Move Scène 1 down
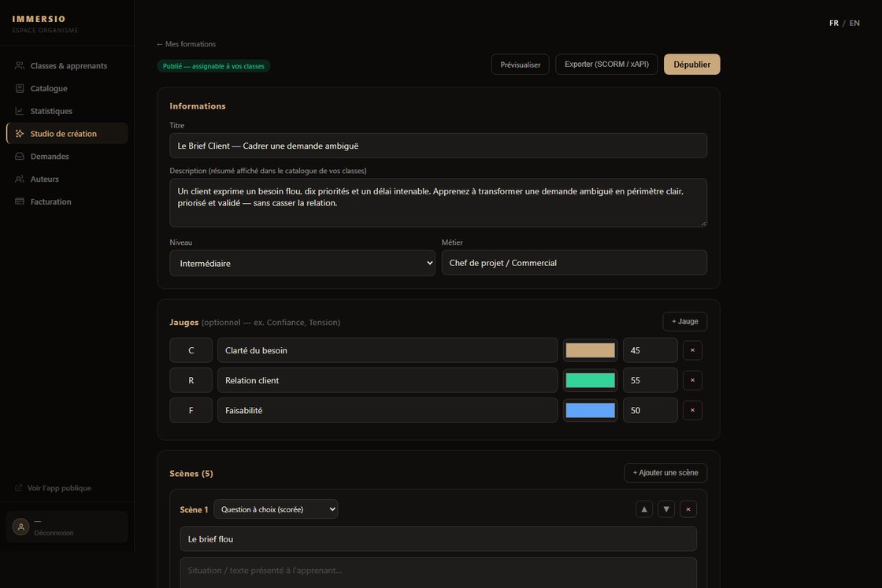The width and height of the screenshot is (882, 588). pos(666,509)
